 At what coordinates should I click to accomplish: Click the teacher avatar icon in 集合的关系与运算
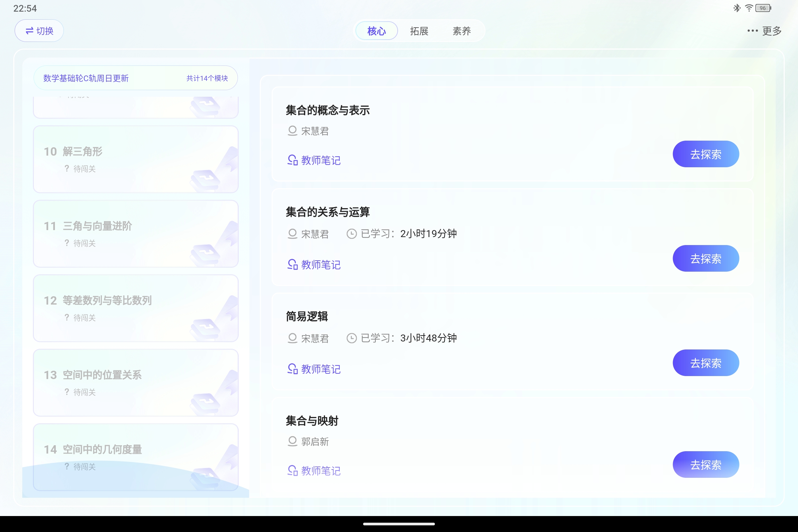pos(293,234)
